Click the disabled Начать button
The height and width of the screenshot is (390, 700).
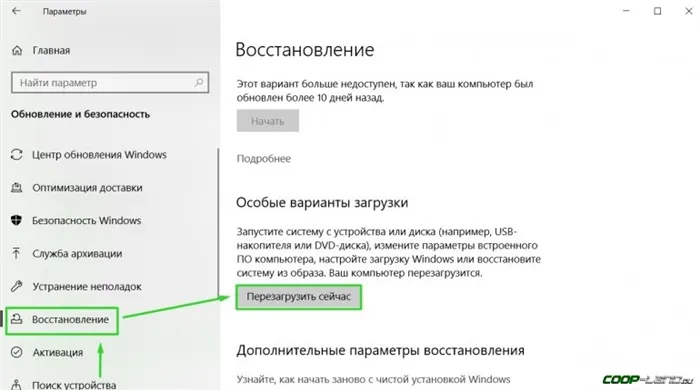(267, 121)
